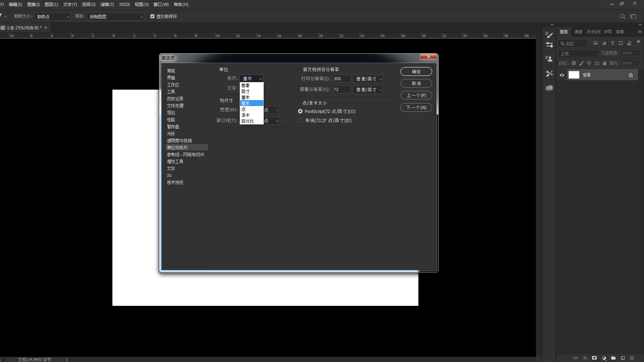Filter layers by adjustment layers icon
The height and width of the screenshot is (362, 644).
pyautogui.click(x=604, y=43)
